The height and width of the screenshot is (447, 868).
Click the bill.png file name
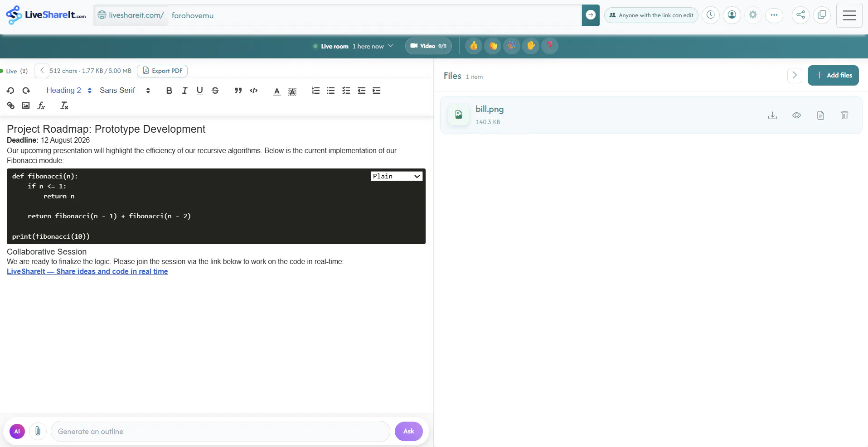point(490,109)
